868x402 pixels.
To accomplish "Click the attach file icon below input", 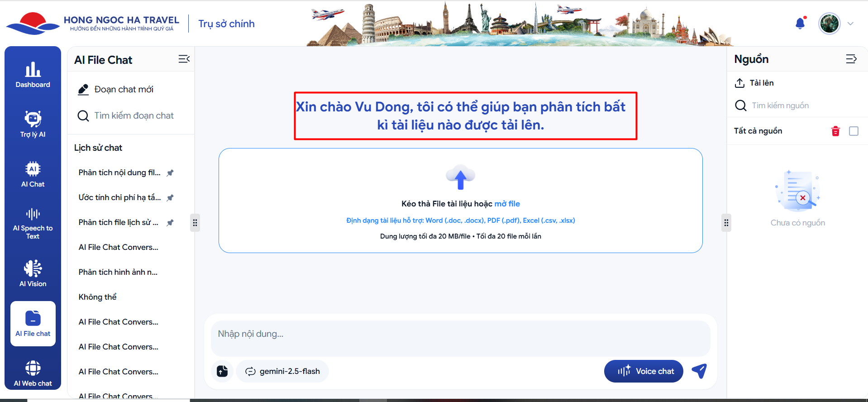I will click(222, 371).
